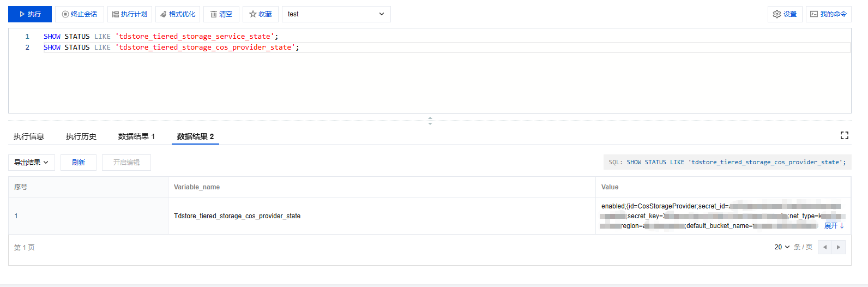Click the executed SQL text label
Screen dimensions: 868x287
click(x=727, y=163)
